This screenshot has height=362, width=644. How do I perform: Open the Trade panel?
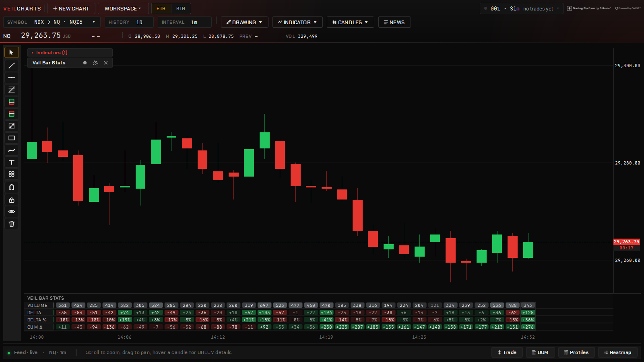coord(507,352)
